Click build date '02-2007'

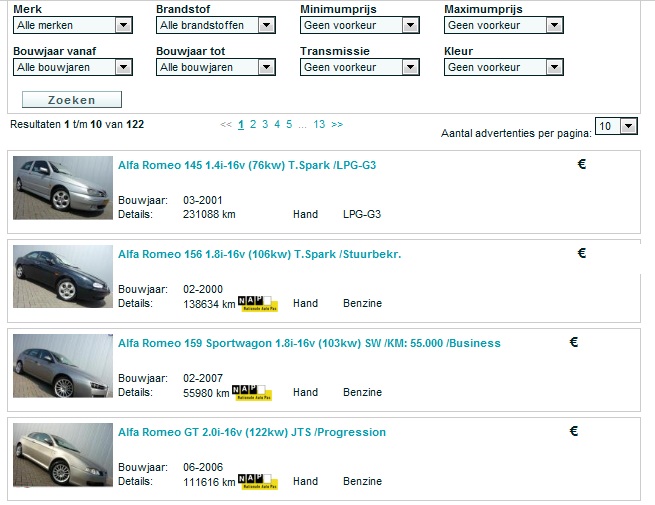pos(203,378)
